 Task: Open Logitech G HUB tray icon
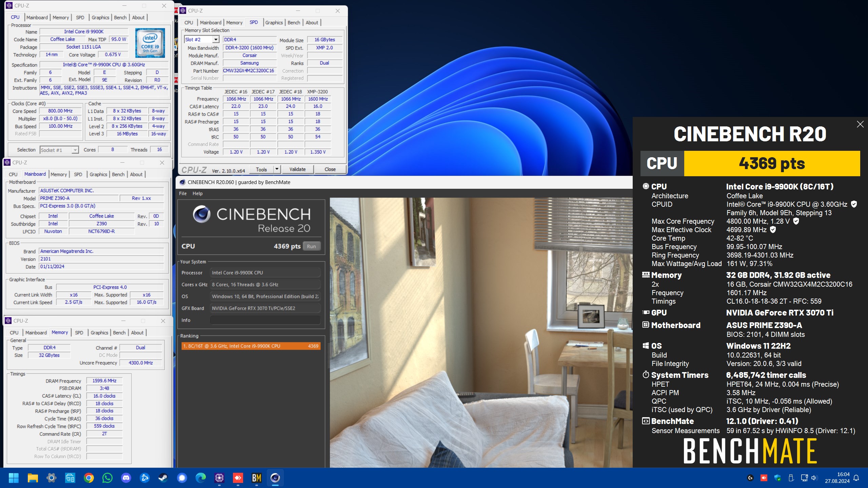[x=750, y=478]
